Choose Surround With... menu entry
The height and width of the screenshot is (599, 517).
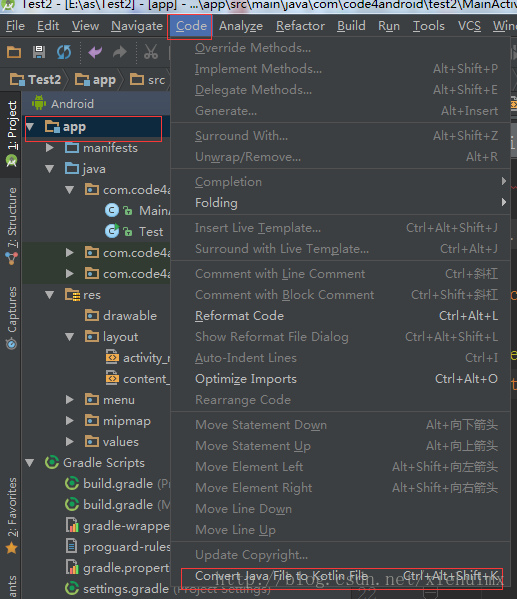coord(340,136)
